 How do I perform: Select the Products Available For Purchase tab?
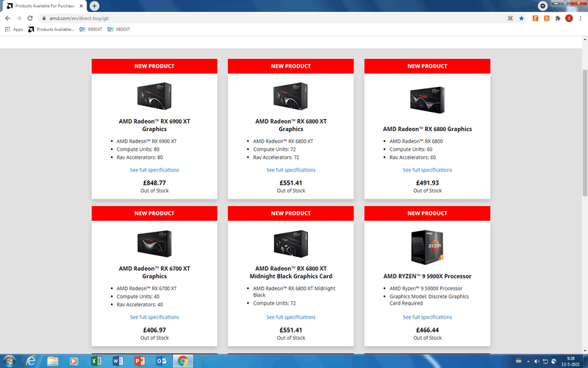[x=44, y=6]
